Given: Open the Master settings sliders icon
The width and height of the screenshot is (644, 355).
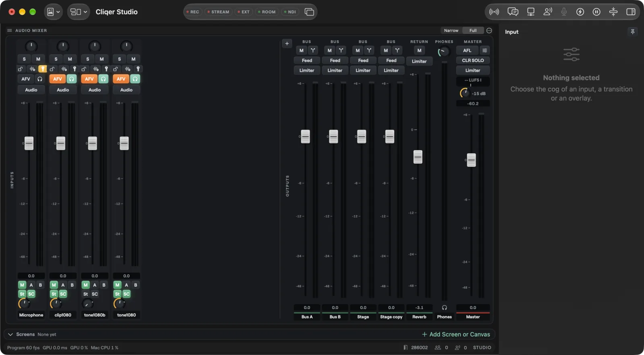Looking at the screenshot, I should click(x=485, y=50).
